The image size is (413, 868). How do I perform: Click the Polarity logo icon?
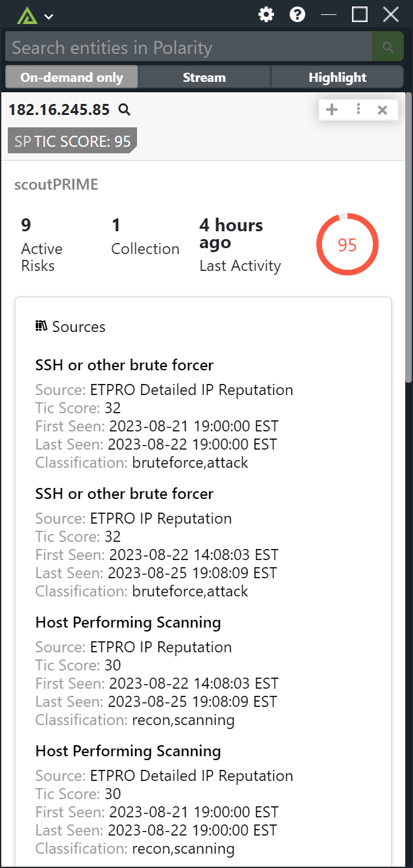27,15
